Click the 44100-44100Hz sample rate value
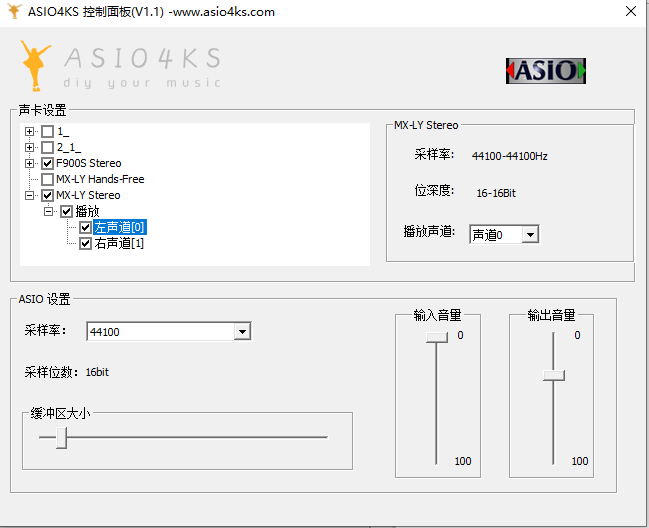The image size is (649, 528). (x=510, y=156)
